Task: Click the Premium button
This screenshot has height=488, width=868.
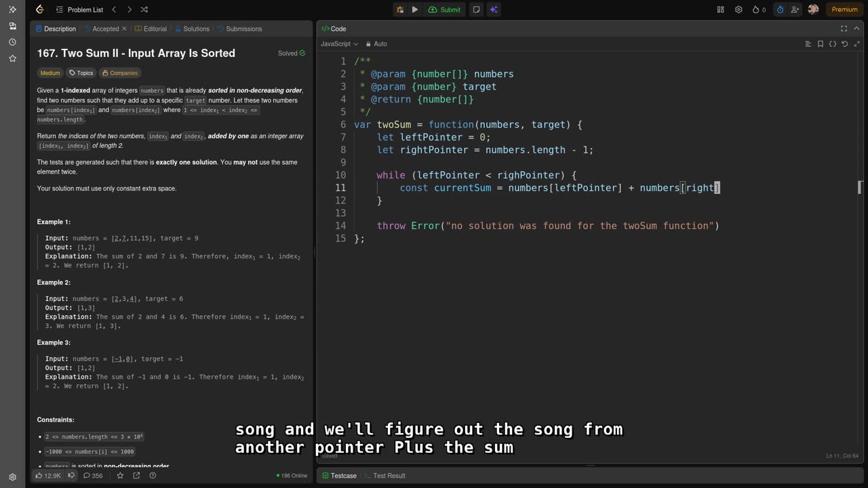Action: click(x=844, y=9)
